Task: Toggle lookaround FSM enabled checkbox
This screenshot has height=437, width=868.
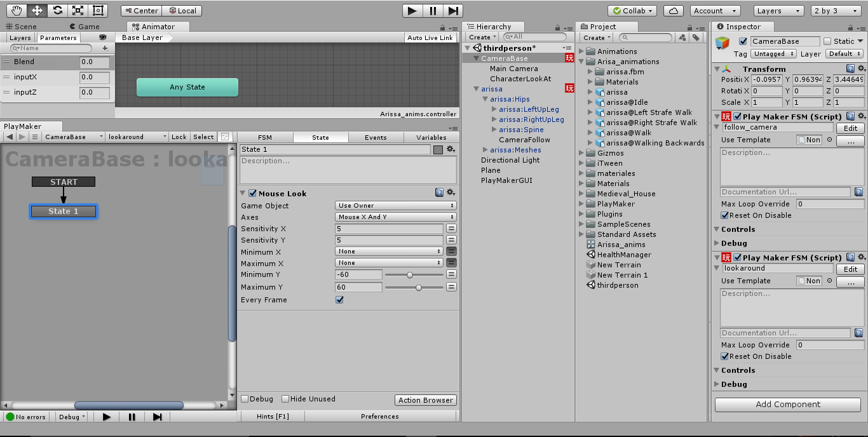Action: coord(738,258)
